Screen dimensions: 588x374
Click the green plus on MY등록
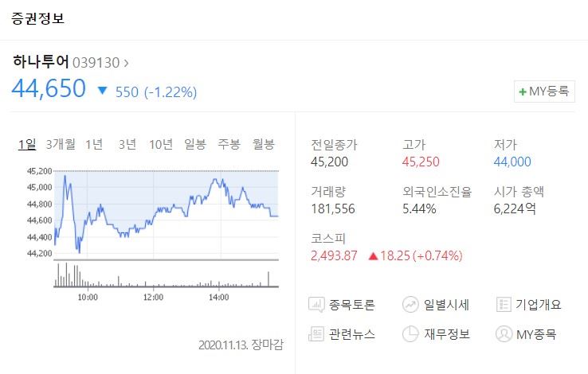pos(523,92)
